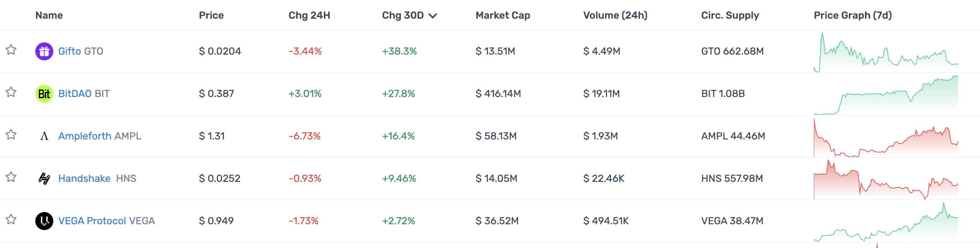
Task: Star Ampleforth as a favorite
Action: pos(11,135)
